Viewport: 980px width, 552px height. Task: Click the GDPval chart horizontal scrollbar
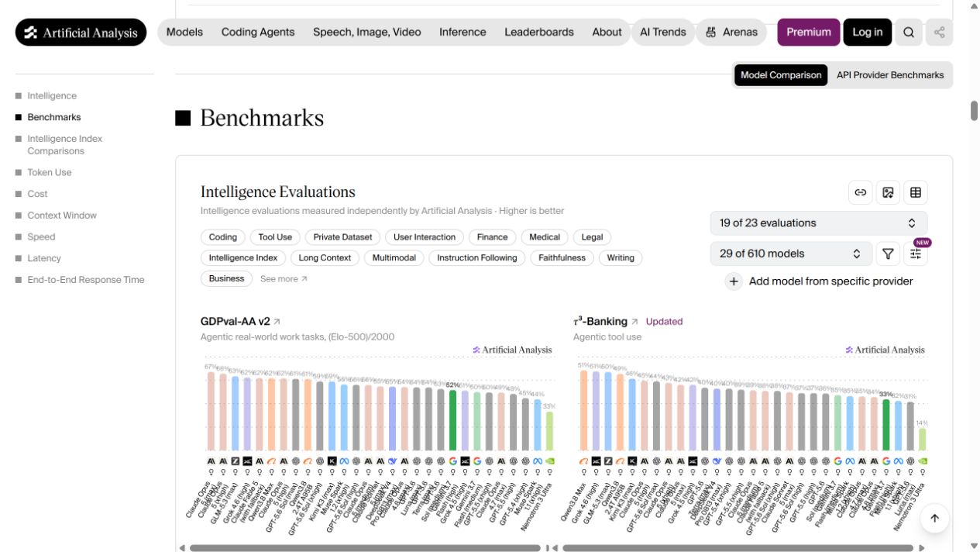[365, 548]
